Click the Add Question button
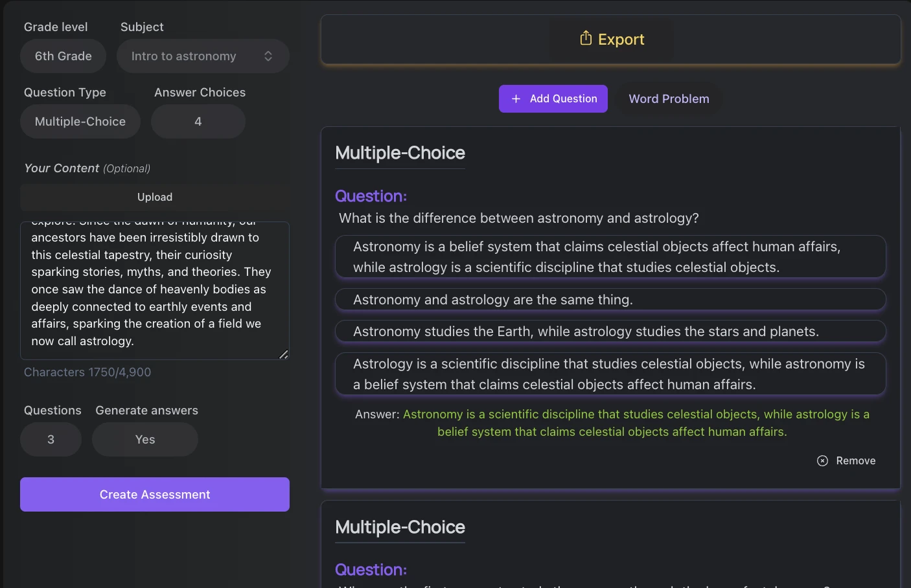Screen dimensions: 911x588 pyautogui.click(x=553, y=98)
